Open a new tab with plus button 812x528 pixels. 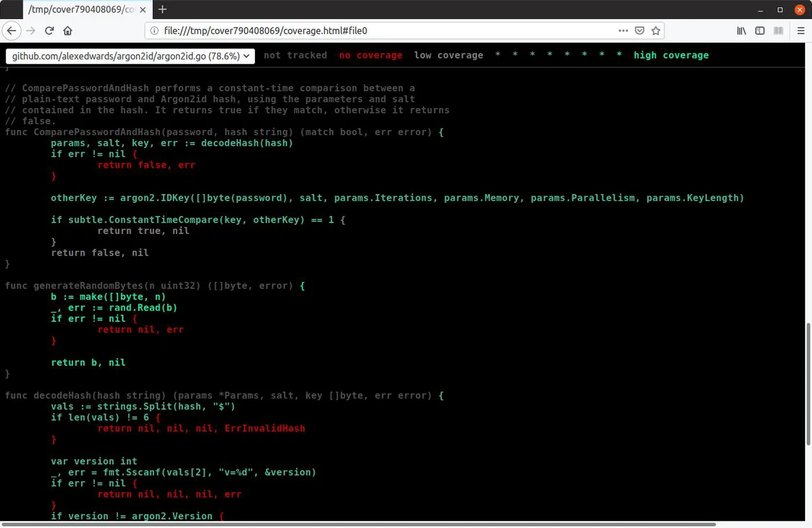162,9
